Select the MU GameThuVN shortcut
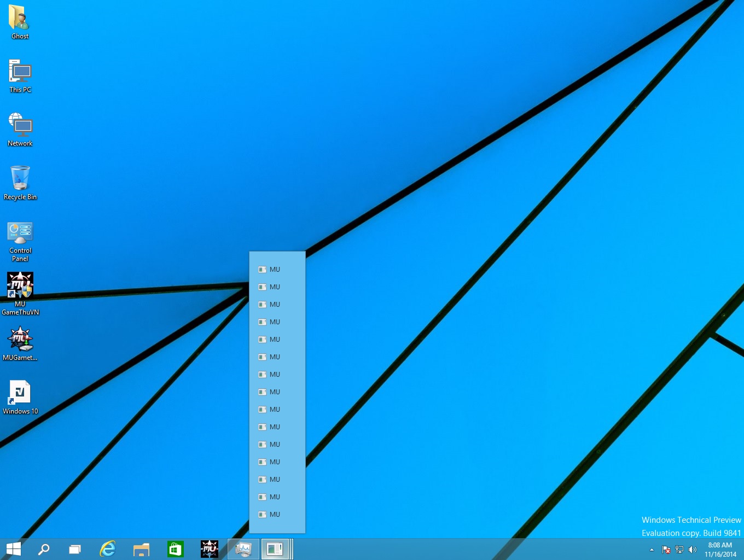 pyautogui.click(x=20, y=294)
